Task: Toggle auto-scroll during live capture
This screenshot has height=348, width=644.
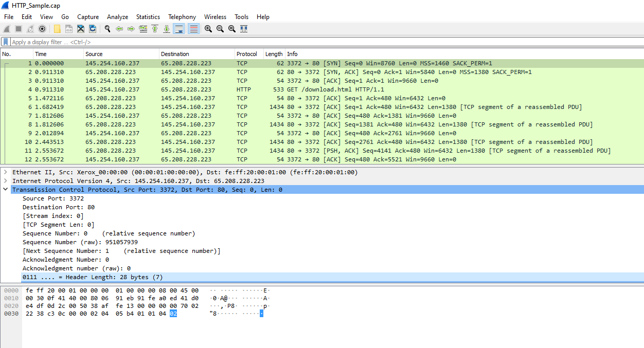Action: click(x=179, y=29)
